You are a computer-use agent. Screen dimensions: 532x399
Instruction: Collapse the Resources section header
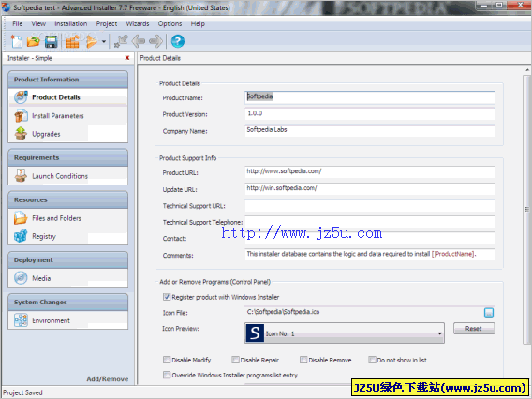tap(67, 199)
